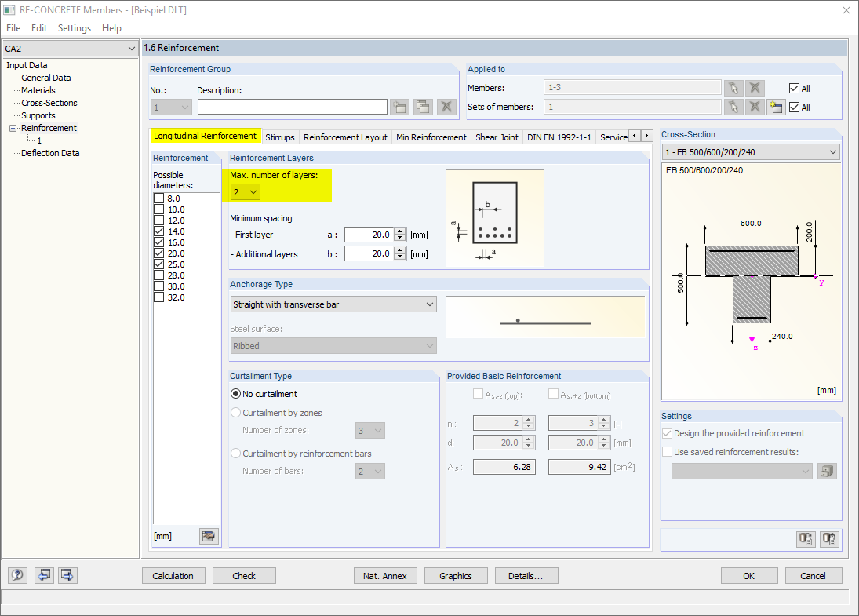This screenshot has height=616, width=859.
Task: Enable the 12.0 diameter checkbox
Action: click(159, 221)
